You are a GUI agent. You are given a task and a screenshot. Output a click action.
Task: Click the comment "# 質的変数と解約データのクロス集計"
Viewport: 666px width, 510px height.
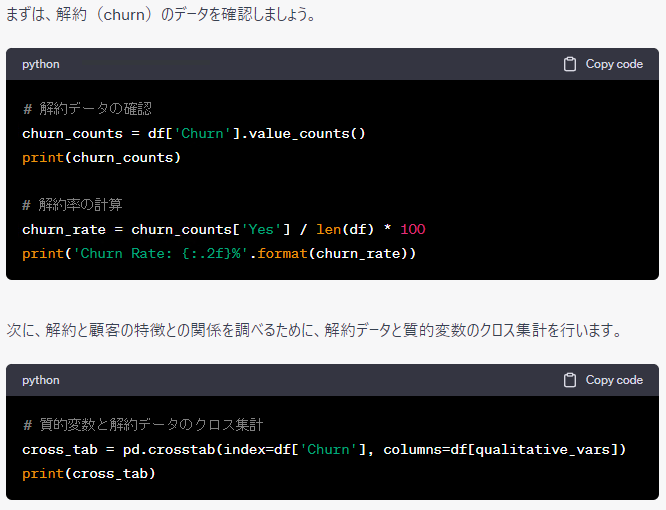pyautogui.click(x=143, y=425)
